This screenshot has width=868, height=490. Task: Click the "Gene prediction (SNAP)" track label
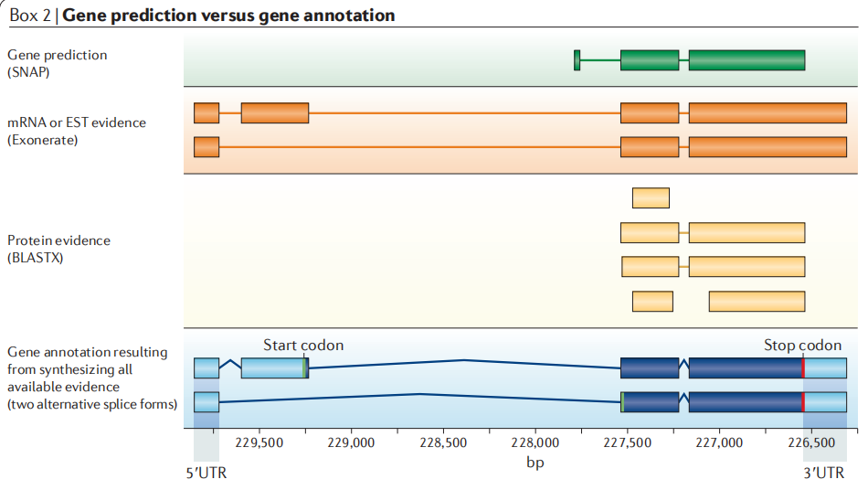(57, 62)
